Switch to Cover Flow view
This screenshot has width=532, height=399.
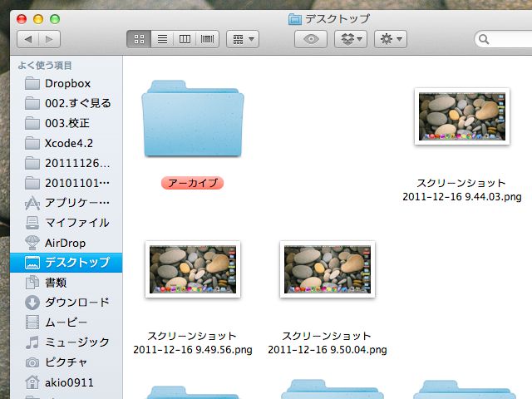click(x=207, y=39)
